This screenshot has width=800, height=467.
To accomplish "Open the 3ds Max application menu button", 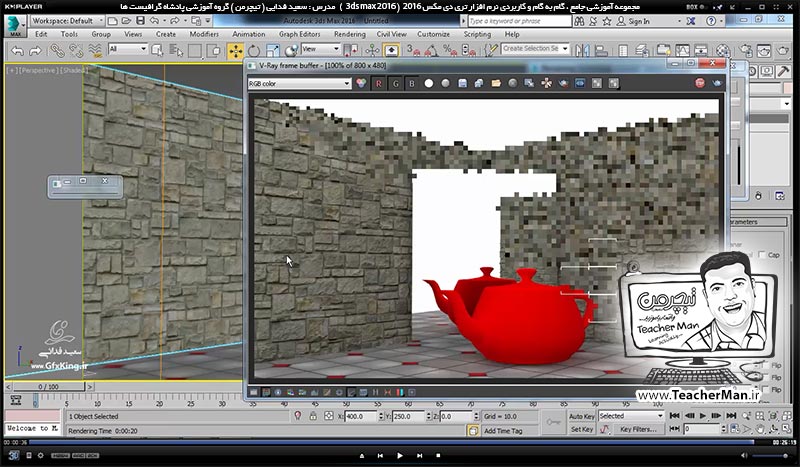I will pos(14,26).
